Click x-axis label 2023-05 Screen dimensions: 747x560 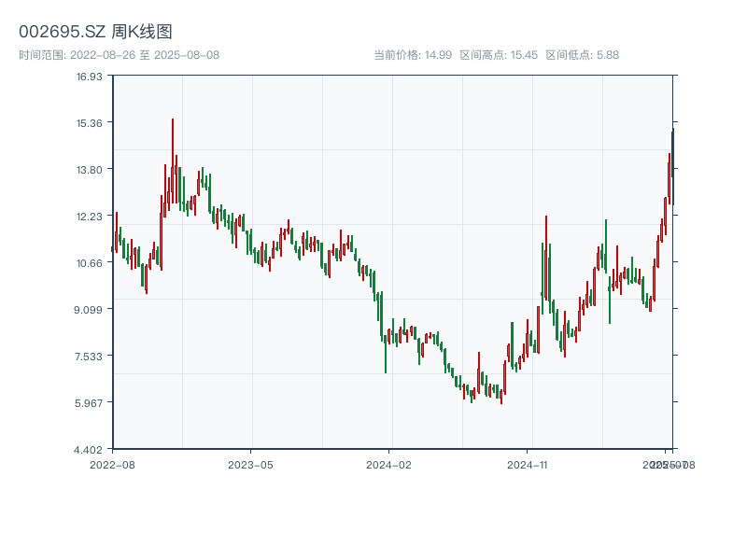(250, 465)
